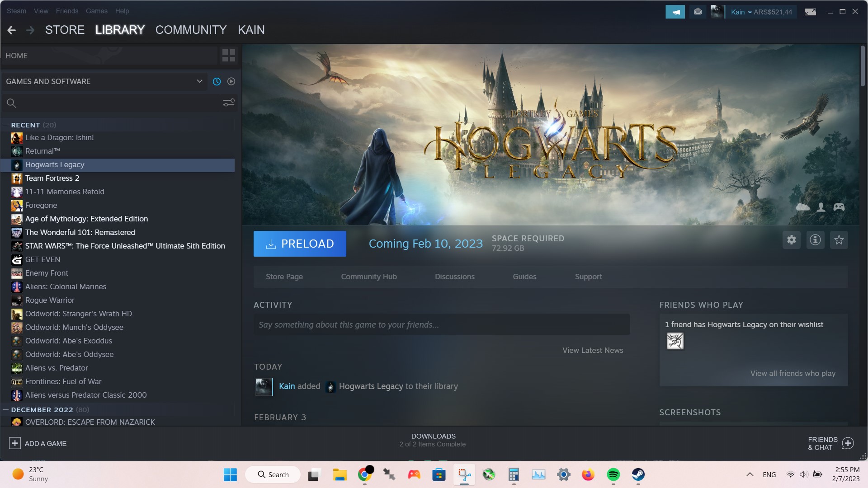Open friend's avatar under Friends Who Play

(x=675, y=341)
